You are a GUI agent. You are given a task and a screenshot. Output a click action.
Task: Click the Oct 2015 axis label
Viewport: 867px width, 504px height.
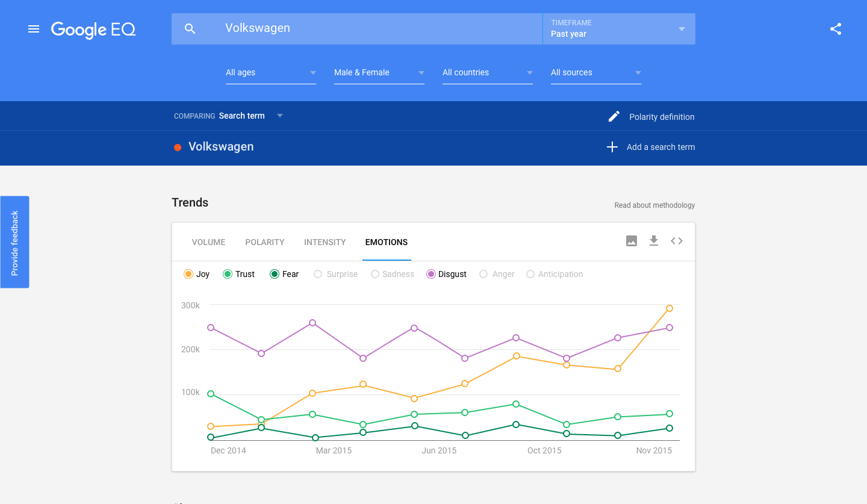[544, 450]
